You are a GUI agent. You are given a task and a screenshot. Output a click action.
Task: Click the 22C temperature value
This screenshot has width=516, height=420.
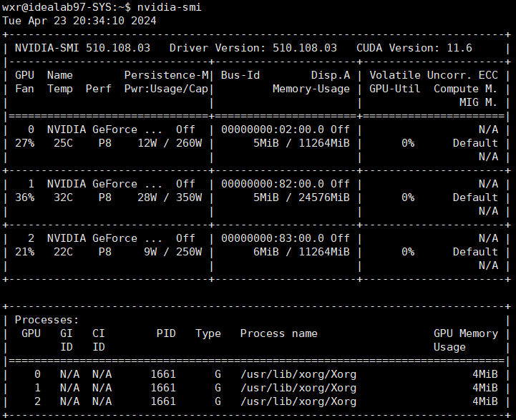pos(63,252)
